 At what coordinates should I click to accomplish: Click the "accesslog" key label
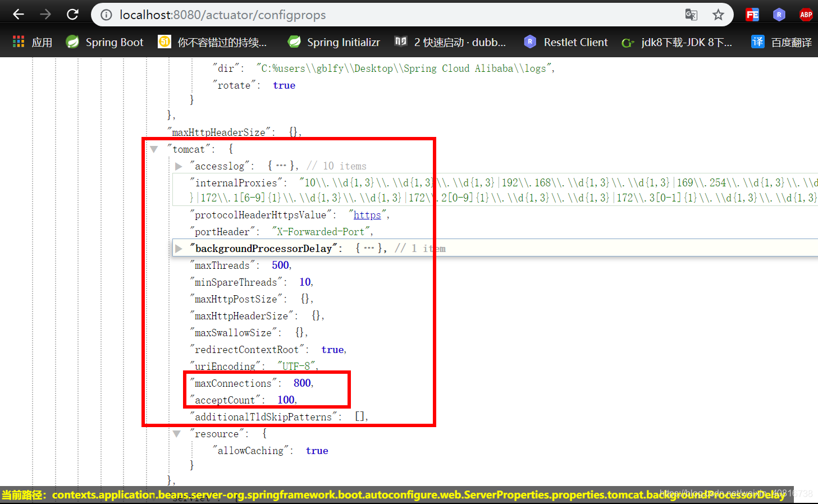[220, 166]
